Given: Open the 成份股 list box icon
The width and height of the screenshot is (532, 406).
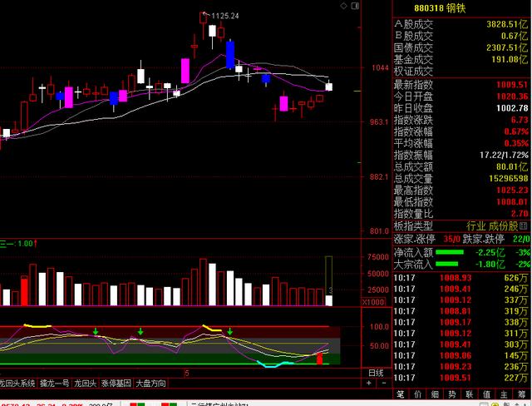Looking at the screenshot, I should pos(523,225).
